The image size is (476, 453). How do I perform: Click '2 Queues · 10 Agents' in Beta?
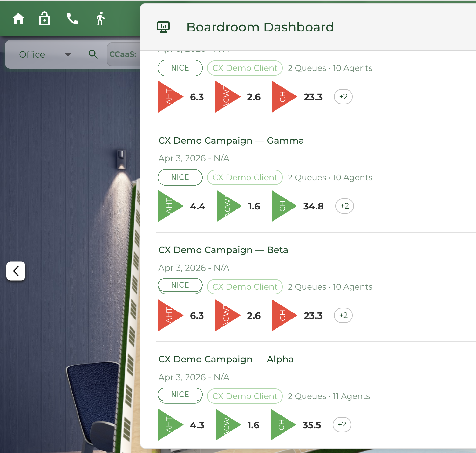pyautogui.click(x=330, y=287)
